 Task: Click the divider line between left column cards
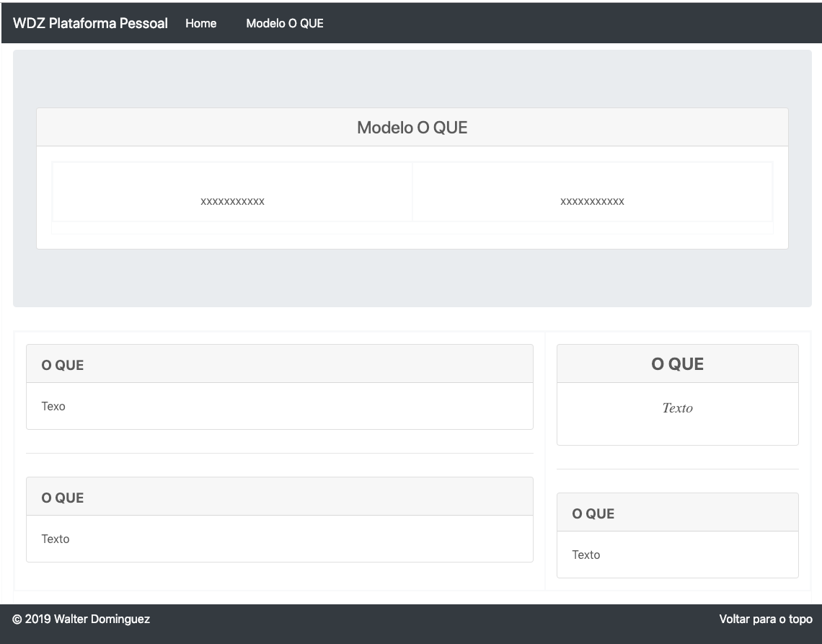279,453
